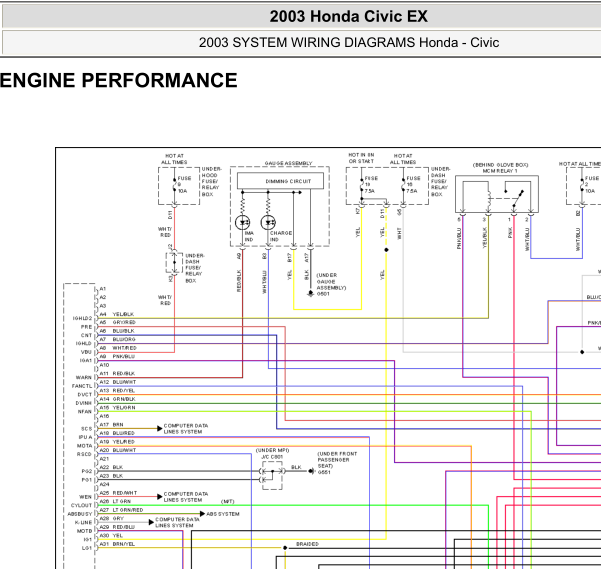Click pin A4 'YEL/BLK' wire label
The image size is (601, 569).
(x=123, y=314)
